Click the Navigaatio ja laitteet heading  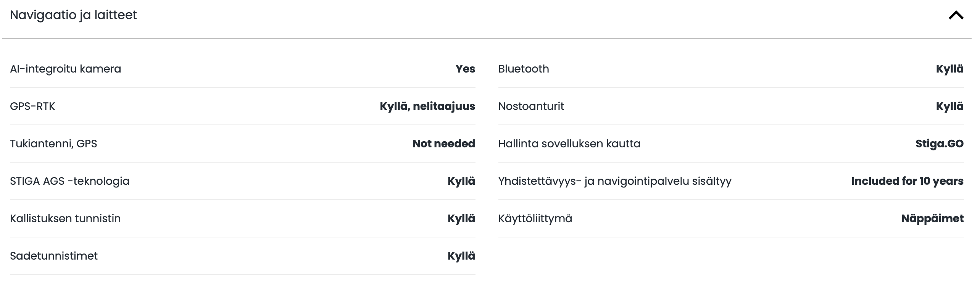click(x=73, y=15)
